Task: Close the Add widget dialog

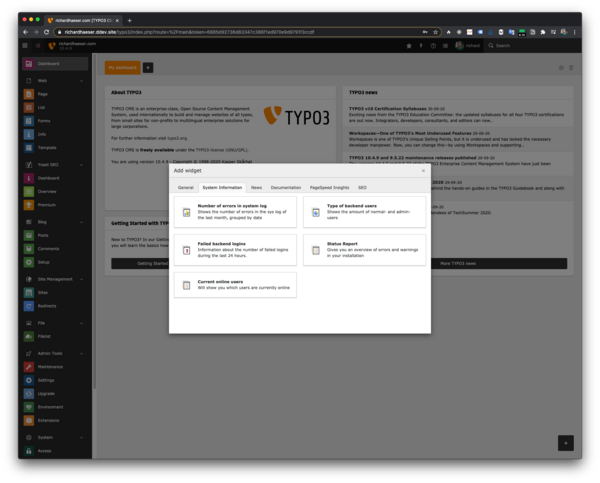Action: (423, 171)
